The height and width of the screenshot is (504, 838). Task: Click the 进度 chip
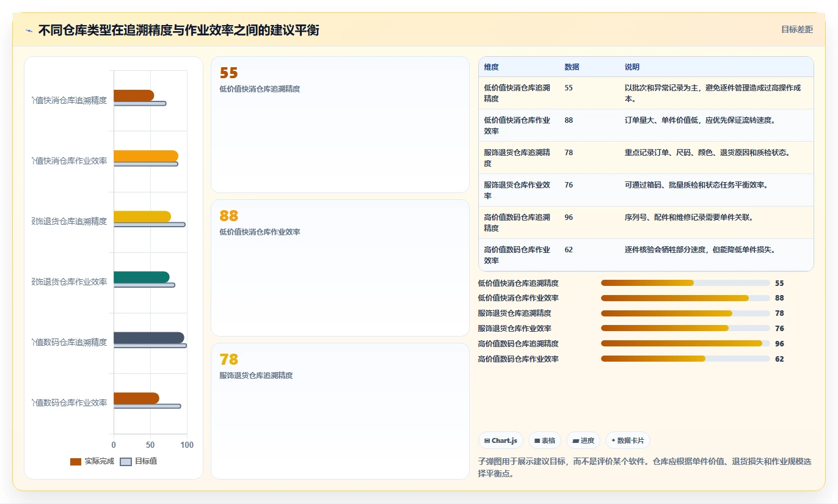(x=583, y=440)
